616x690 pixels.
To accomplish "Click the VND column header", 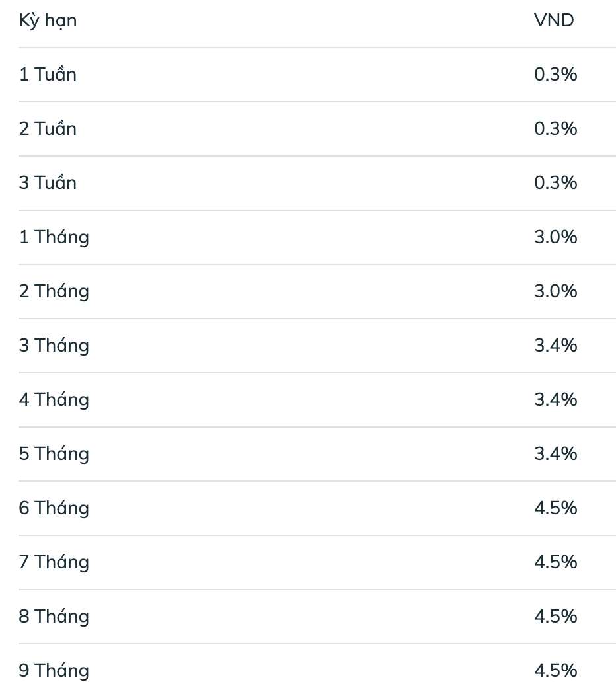I will pyautogui.click(x=554, y=20).
